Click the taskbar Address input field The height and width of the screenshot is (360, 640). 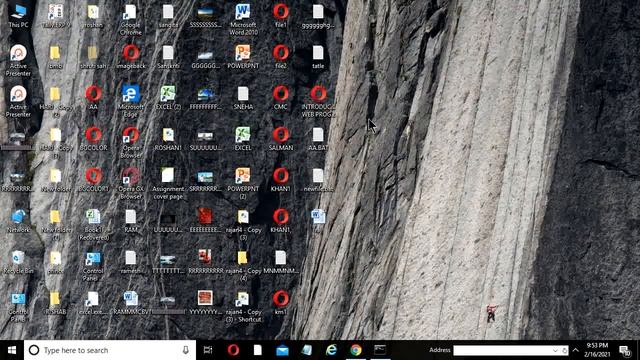point(502,350)
